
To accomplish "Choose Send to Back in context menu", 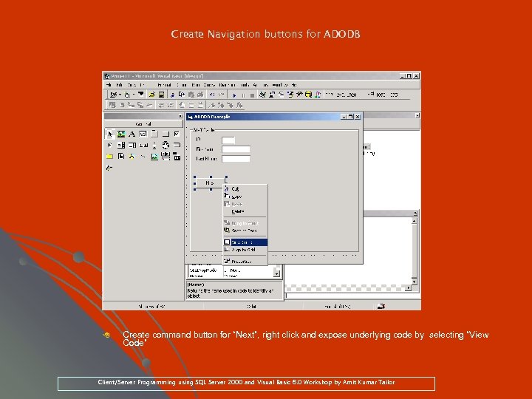I will [245, 231].
